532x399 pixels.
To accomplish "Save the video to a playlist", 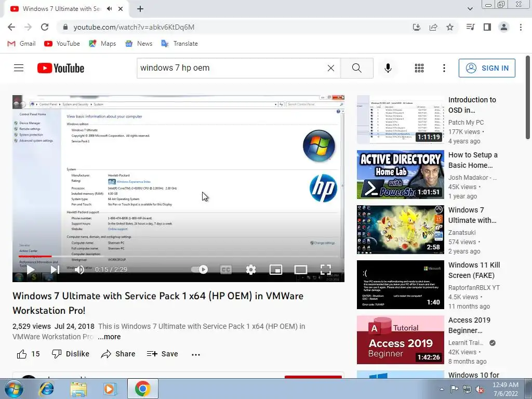I will (163, 354).
